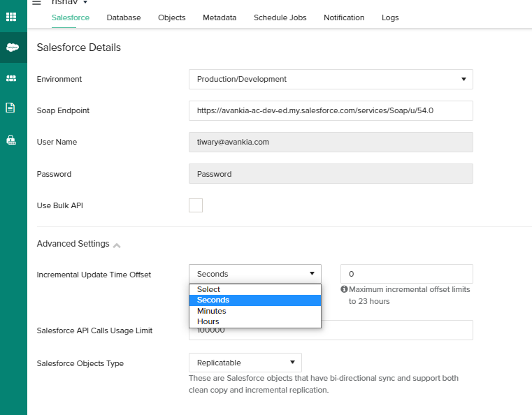Image resolution: width=532 pixels, height=415 pixels.
Task: Open the Salesforce Objects Type dropdown
Action: coord(245,363)
